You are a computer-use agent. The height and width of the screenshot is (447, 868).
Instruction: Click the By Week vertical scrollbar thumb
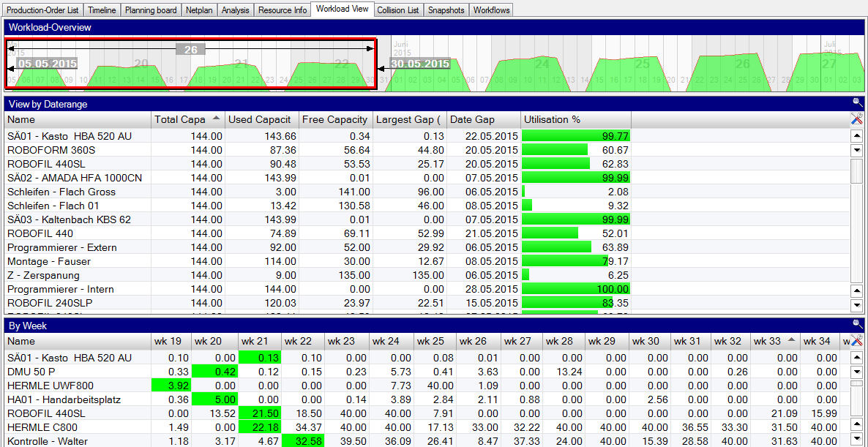[x=856, y=383]
